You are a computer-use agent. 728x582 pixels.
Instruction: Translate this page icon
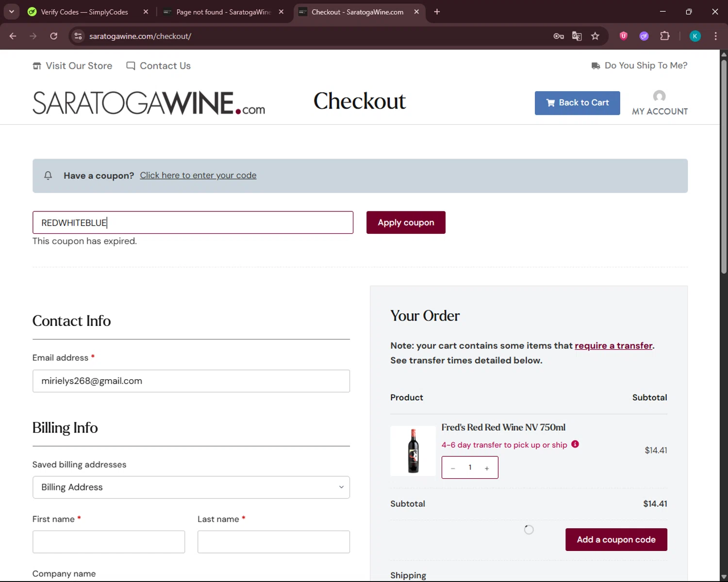pos(577,36)
